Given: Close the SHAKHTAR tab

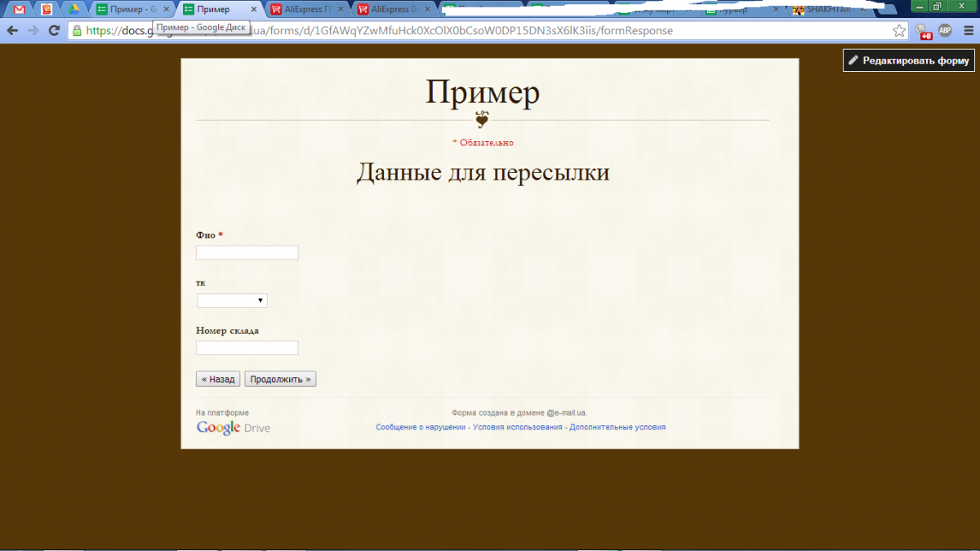Looking at the screenshot, I should [865, 10].
